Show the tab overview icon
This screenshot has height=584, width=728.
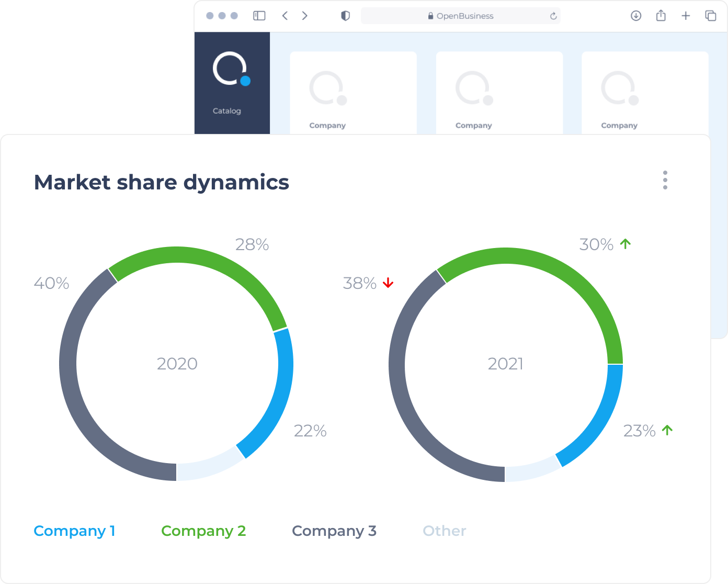pyautogui.click(x=711, y=16)
